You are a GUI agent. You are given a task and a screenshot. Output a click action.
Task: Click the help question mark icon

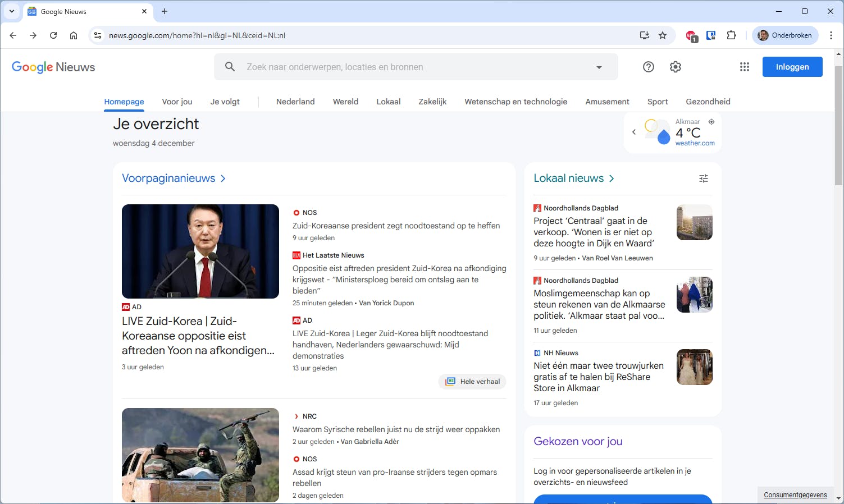pos(648,67)
